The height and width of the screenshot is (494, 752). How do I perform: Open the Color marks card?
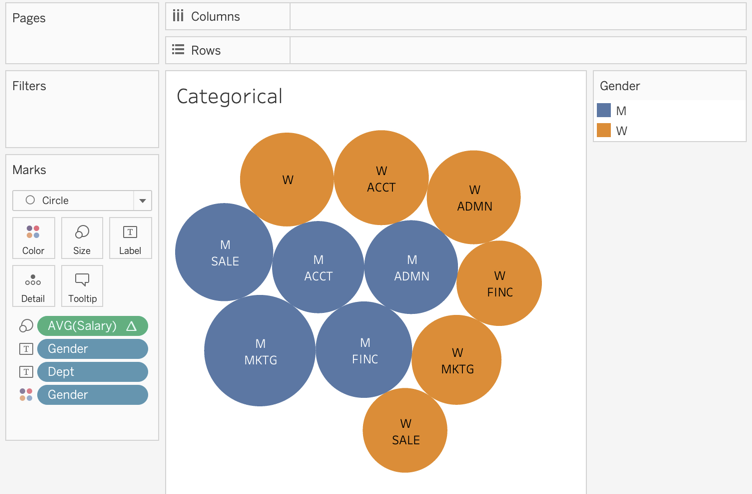coord(33,238)
